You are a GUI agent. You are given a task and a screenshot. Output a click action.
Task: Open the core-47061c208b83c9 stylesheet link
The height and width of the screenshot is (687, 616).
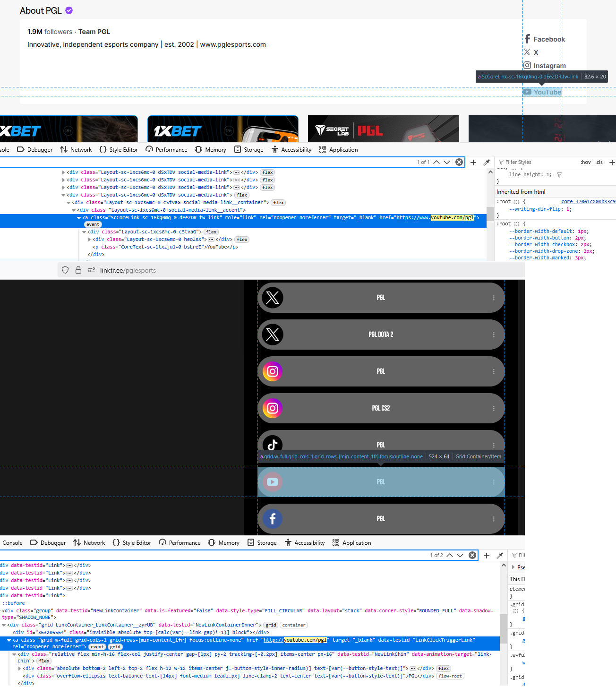click(x=588, y=202)
